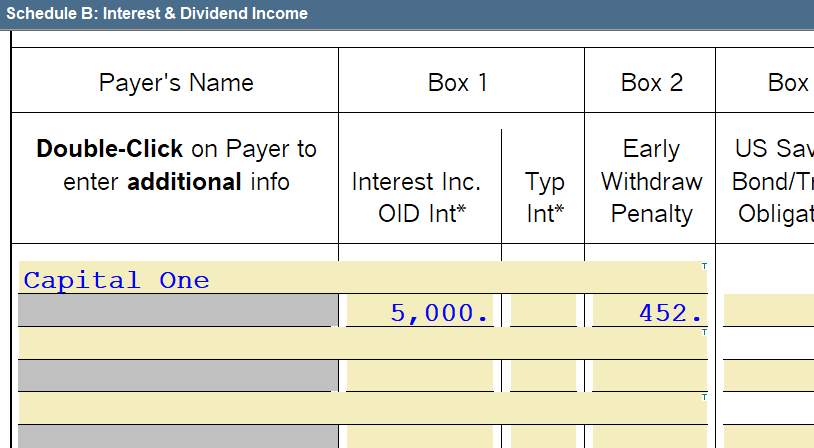
Task: Click the US Savings Bond field for Capital One
Action: click(x=768, y=312)
